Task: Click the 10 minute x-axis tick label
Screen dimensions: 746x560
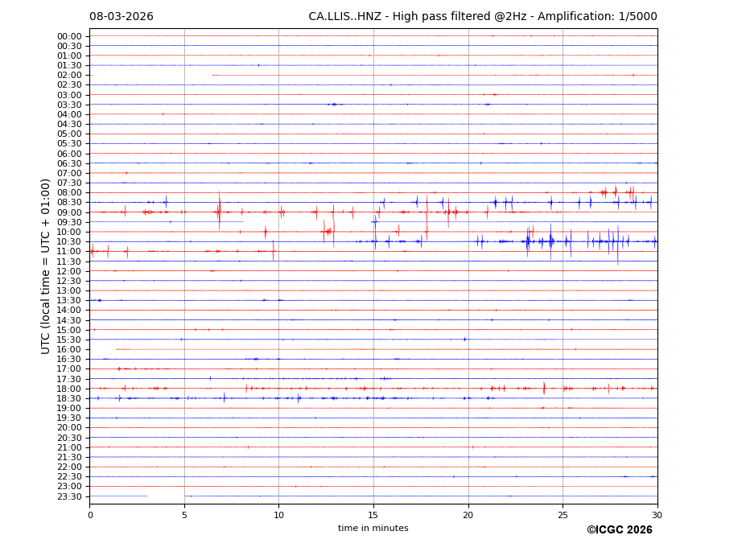Action: (x=278, y=515)
